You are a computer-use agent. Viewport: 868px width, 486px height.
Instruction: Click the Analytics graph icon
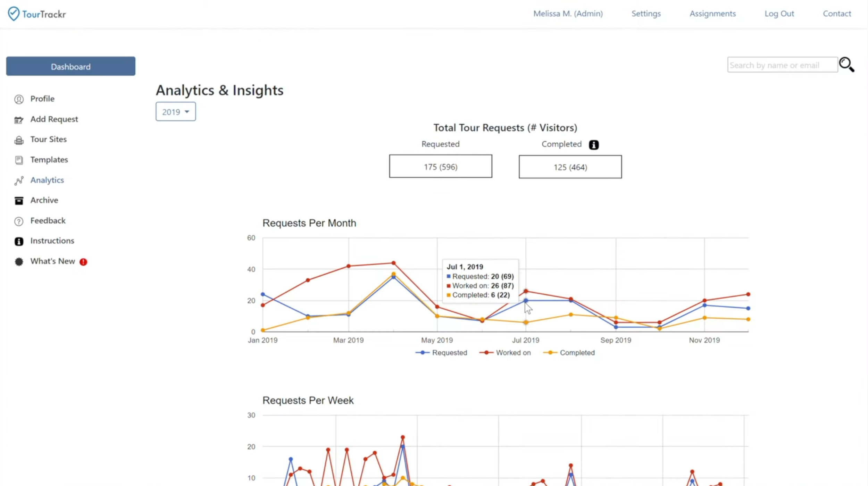click(19, 181)
